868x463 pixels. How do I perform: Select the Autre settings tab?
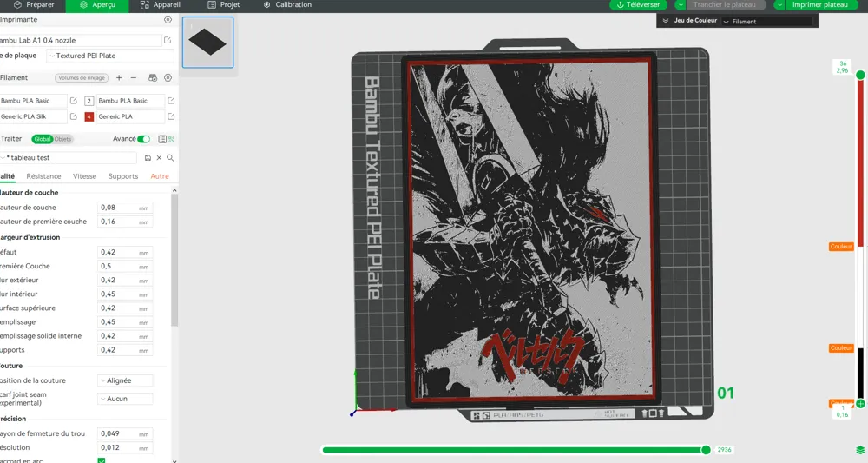(160, 176)
